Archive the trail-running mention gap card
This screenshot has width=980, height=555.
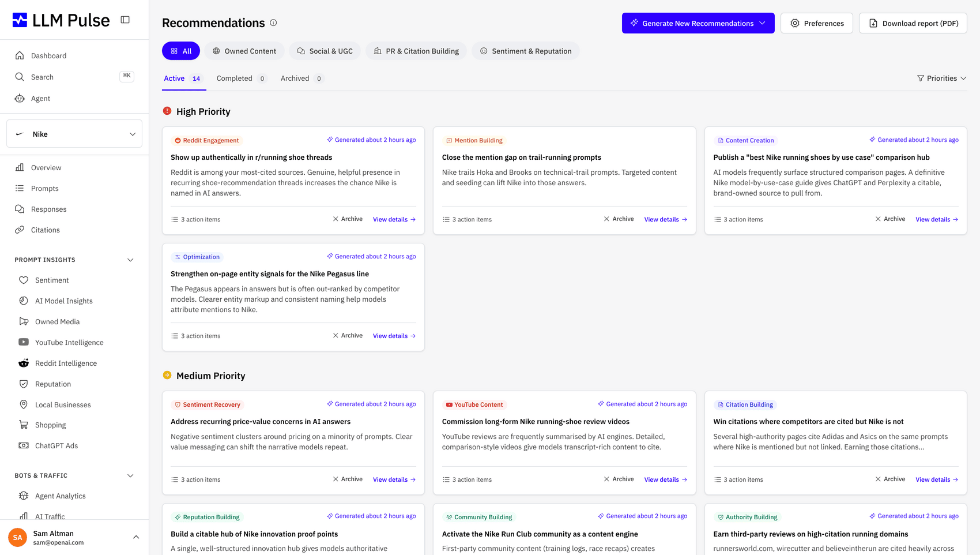[619, 219]
